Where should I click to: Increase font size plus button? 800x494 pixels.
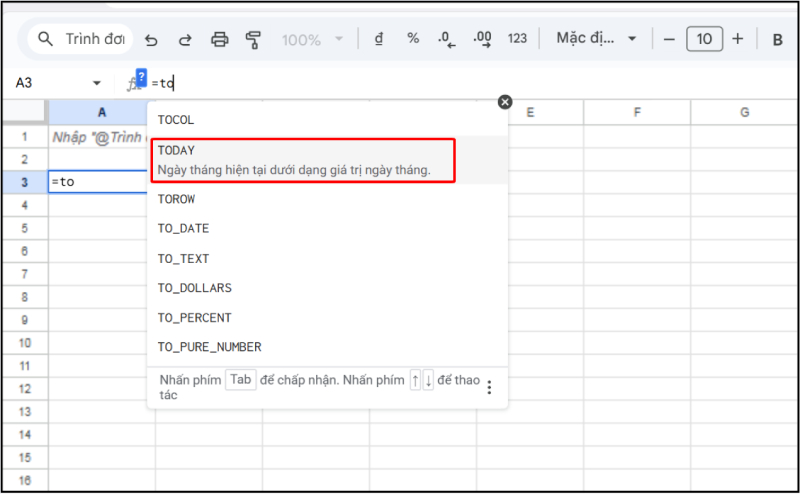click(x=737, y=39)
